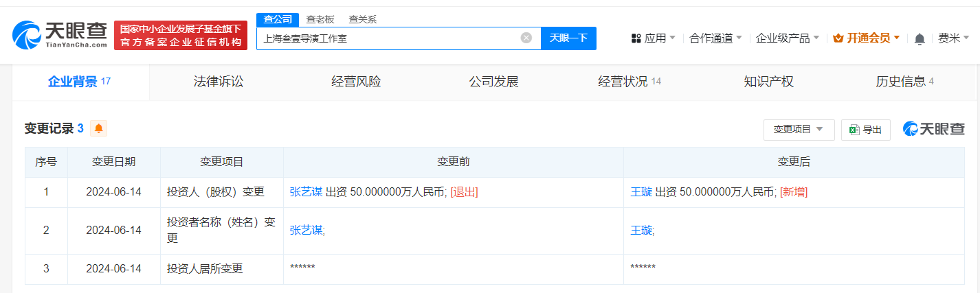Open the 费米 user account menu
The width and height of the screenshot is (980, 293).
(954, 38)
